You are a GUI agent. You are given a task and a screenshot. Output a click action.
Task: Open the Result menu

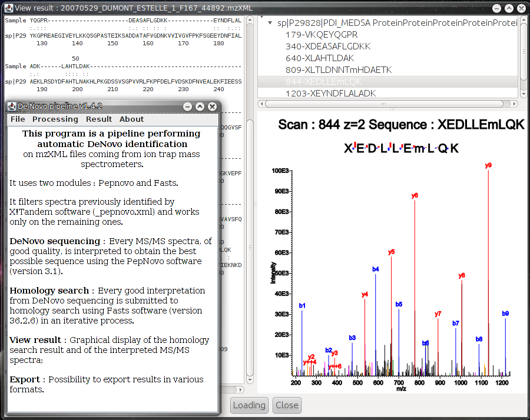(99, 119)
